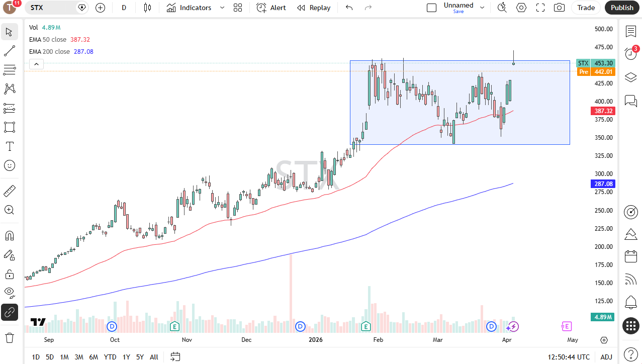Open the patterns drawing tool

[9, 89]
